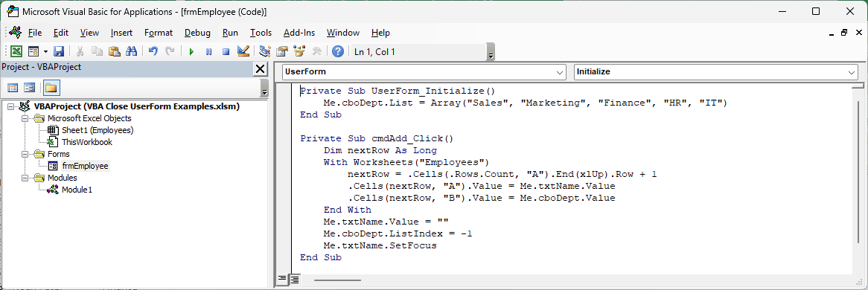Open the Format menu

[159, 33]
